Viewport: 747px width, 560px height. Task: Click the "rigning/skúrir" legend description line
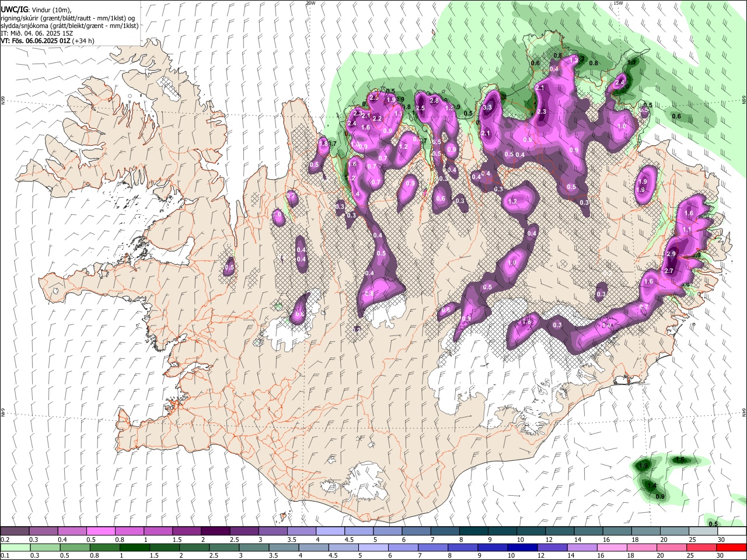click(68, 18)
